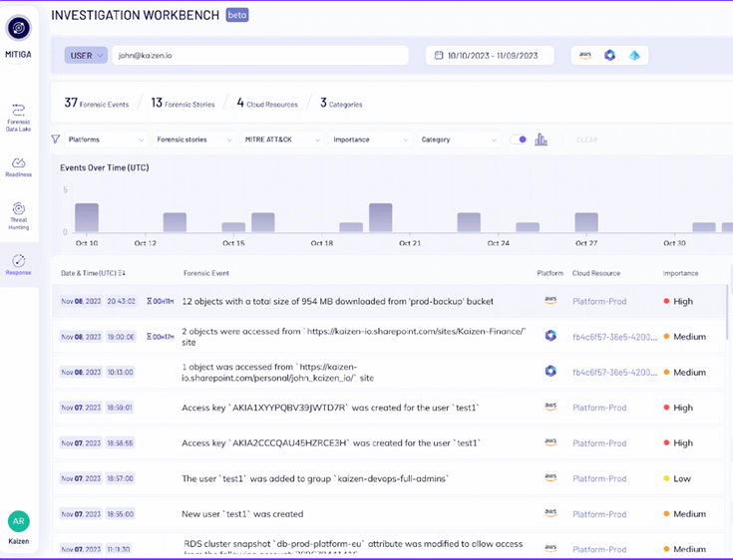733x560 pixels.
Task: Click the filter funnel icon
Action: pos(56,140)
